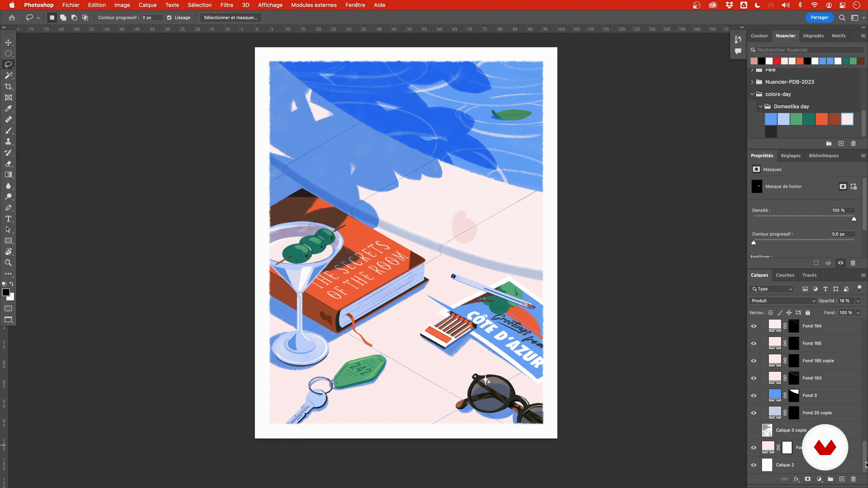Viewport: 868px width, 488px height.
Task: Open the Apple menu
Action: (x=12, y=5)
